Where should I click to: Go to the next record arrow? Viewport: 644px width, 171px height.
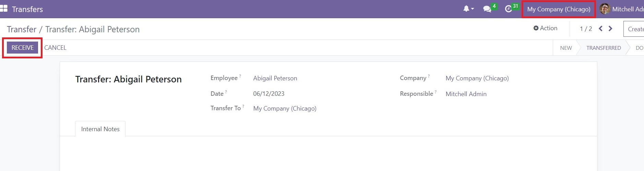[x=610, y=28]
